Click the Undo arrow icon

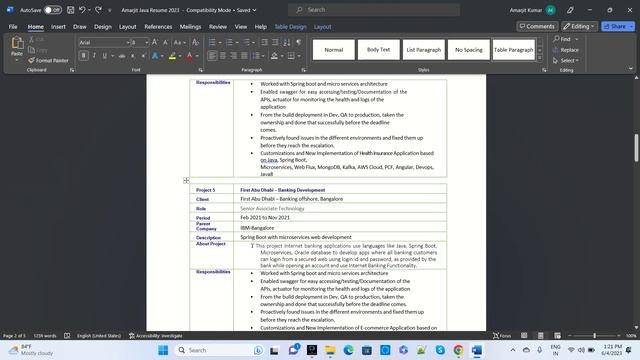click(82, 10)
